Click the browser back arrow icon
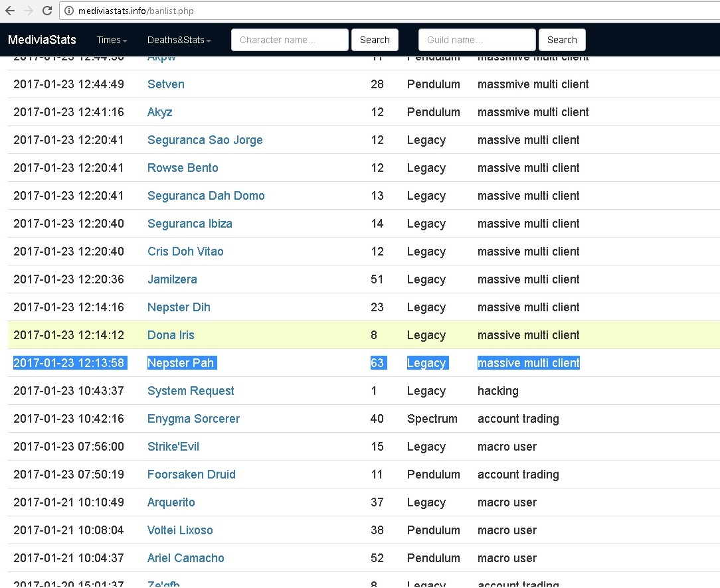 click(11, 11)
